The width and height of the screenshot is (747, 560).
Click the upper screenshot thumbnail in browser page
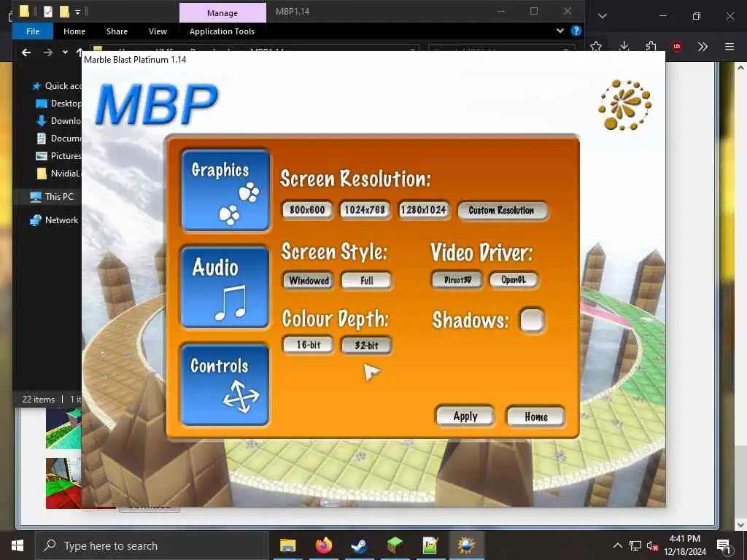pos(63,429)
